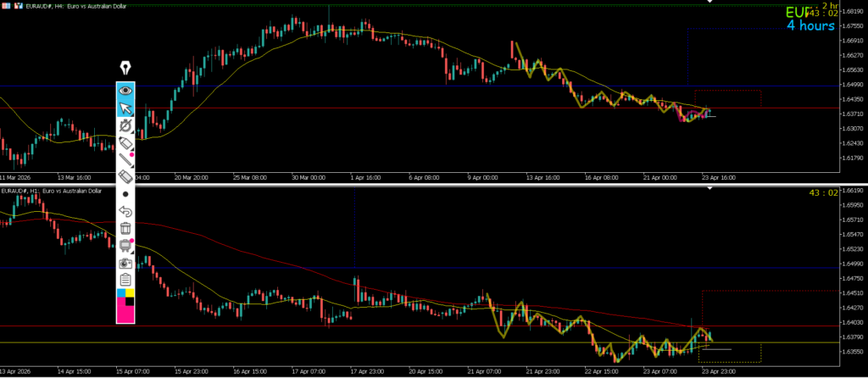Image resolution: width=868 pixels, height=378 pixels.
Task: Delete drawings using the trash can icon
Action: coord(125,228)
